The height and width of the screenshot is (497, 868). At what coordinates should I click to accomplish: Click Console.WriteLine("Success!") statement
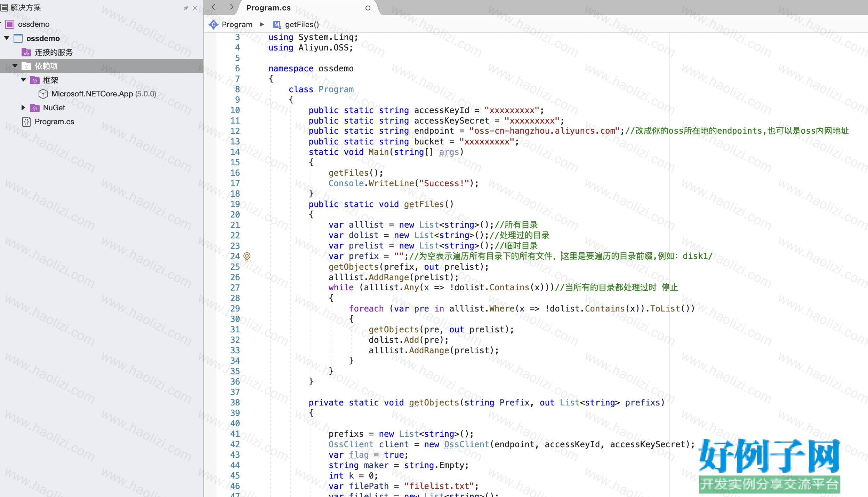click(x=404, y=183)
